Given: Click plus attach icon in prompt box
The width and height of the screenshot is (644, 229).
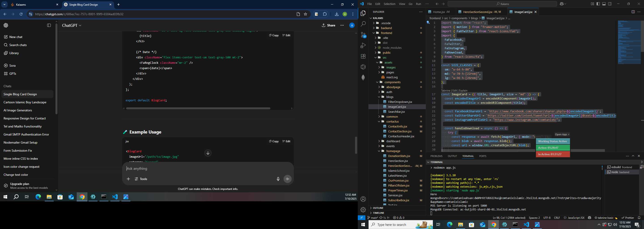Looking at the screenshot, I should (x=128, y=179).
